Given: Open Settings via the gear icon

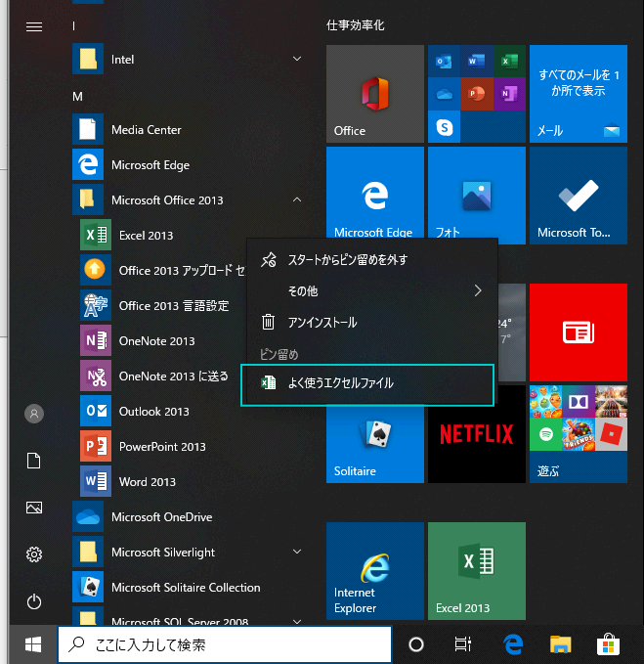Looking at the screenshot, I should pyautogui.click(x=34, y=554).
